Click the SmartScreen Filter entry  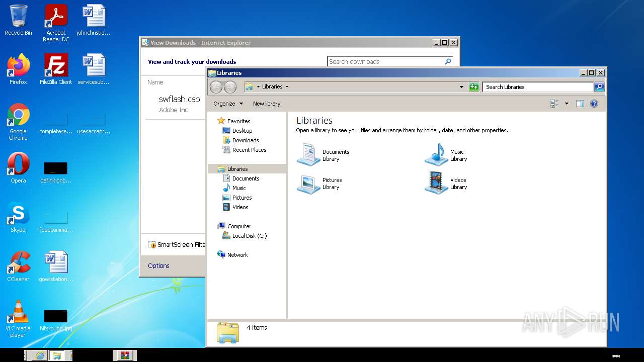click(177, 245)
